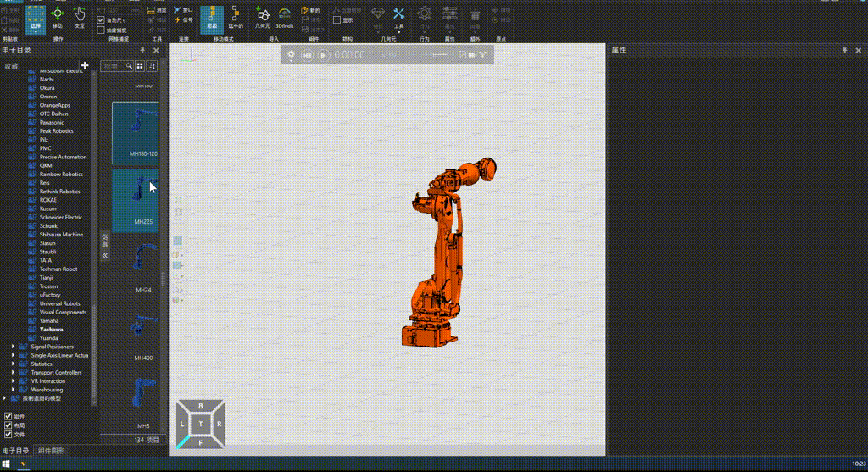Image resolution: width=868 pixels, height=472 pixels.
Task: Expand the Single Axis Linear Actuators folder
Action: [14, 355]
